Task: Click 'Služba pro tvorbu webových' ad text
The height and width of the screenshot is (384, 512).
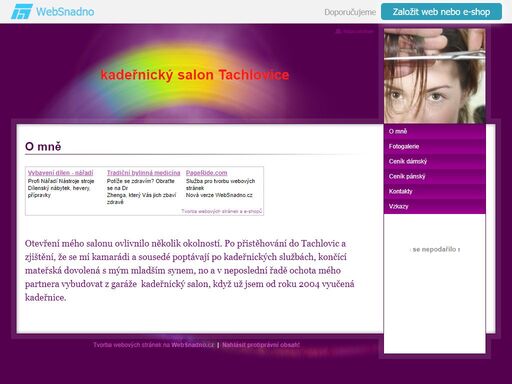Action: coord(220,181)
